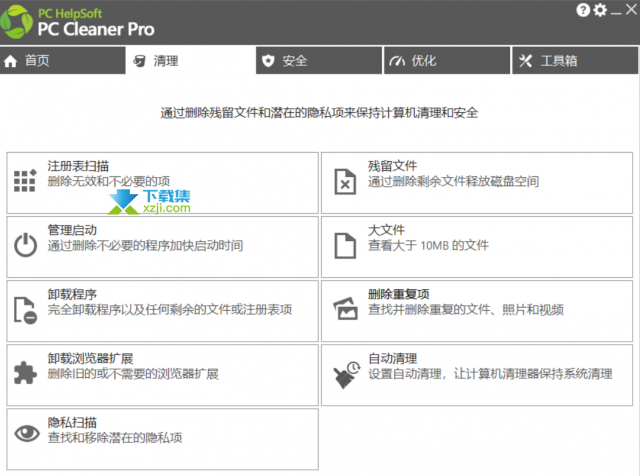Open 管理启动 title

click(72, 230)
